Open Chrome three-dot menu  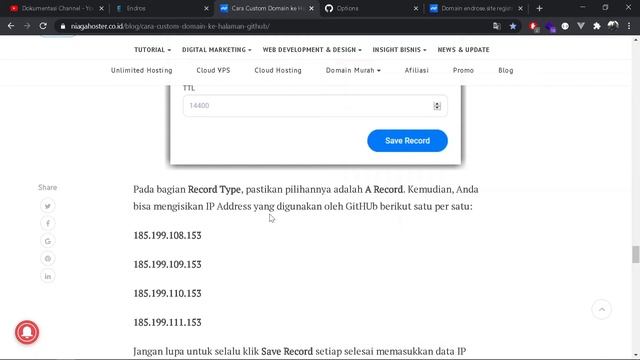point(629,26)
